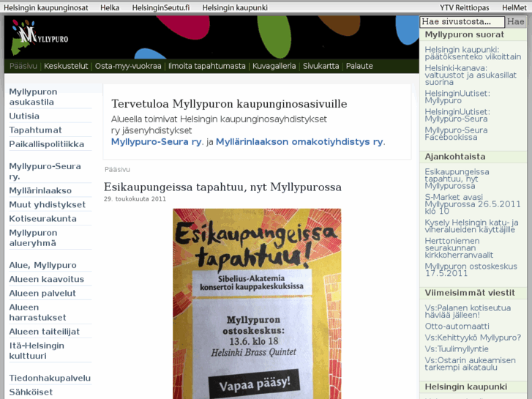Screen dimensions: 532x399
Task: Open HelsinginUutiset: Myllypuro-Seura link
Action: tap(457, 116)
